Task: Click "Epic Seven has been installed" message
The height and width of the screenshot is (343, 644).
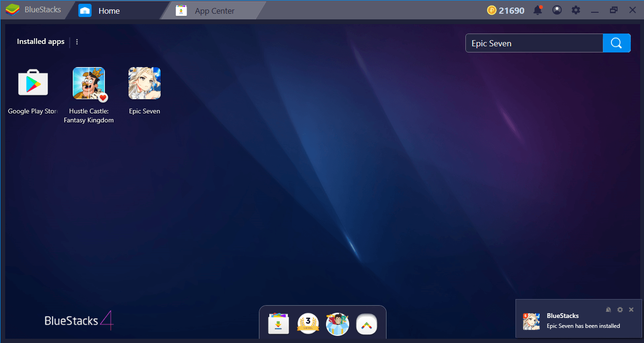Action: (583, 326)
